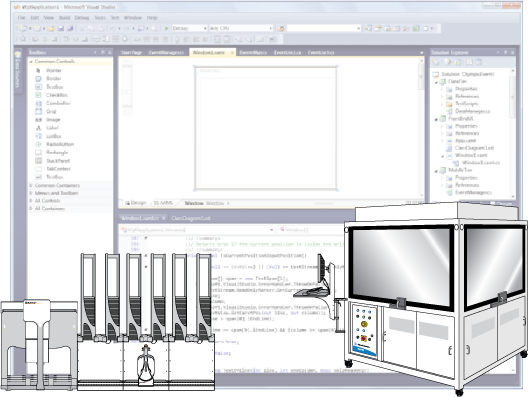Select the Grid control icon

38,111
